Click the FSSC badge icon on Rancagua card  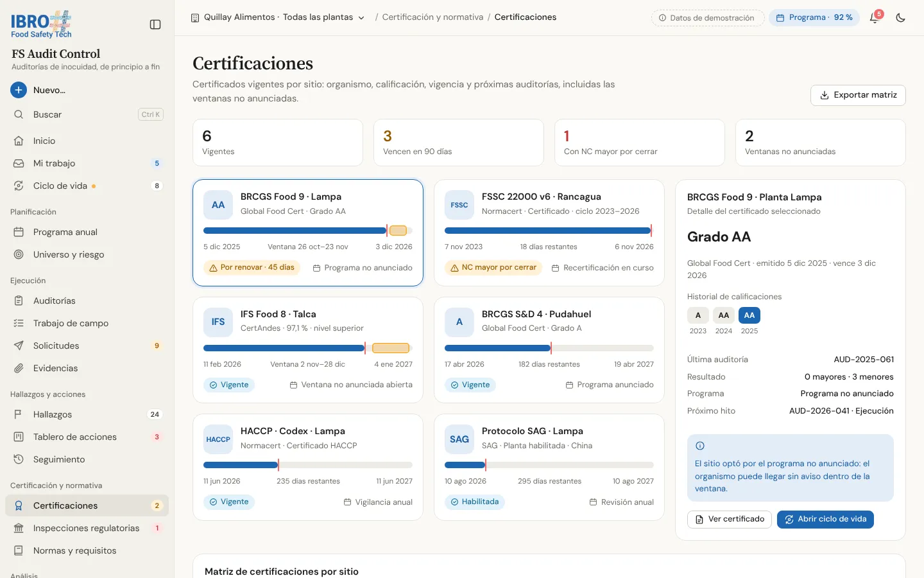point(459,205)
